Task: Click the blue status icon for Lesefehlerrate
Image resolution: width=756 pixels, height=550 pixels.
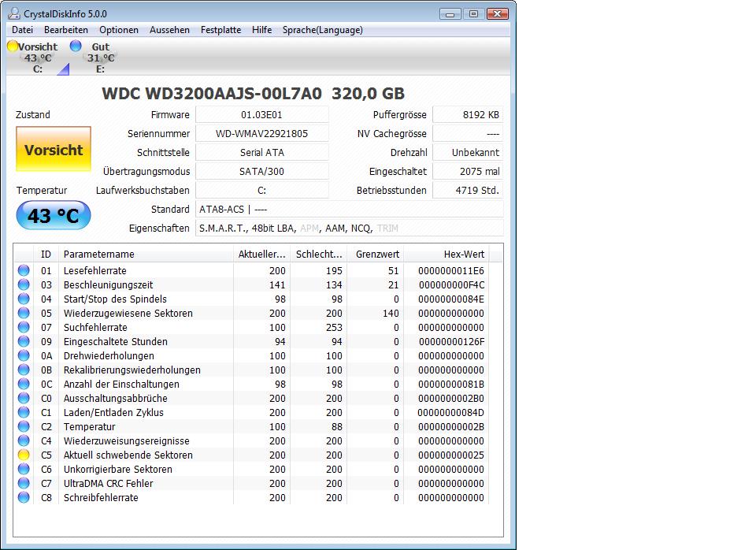Action: pyautogui.click(x=24, y=270)
